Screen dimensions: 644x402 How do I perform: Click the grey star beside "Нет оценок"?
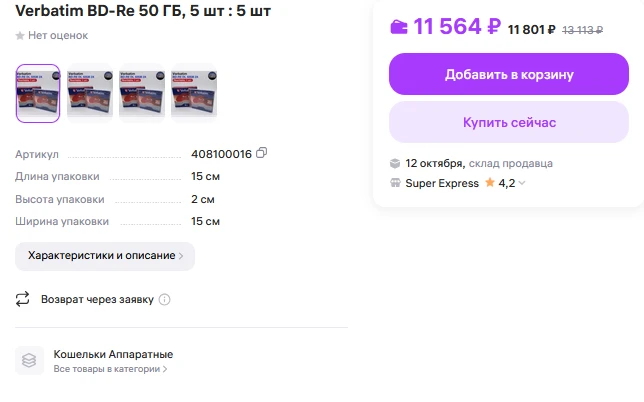coord(20,36)
